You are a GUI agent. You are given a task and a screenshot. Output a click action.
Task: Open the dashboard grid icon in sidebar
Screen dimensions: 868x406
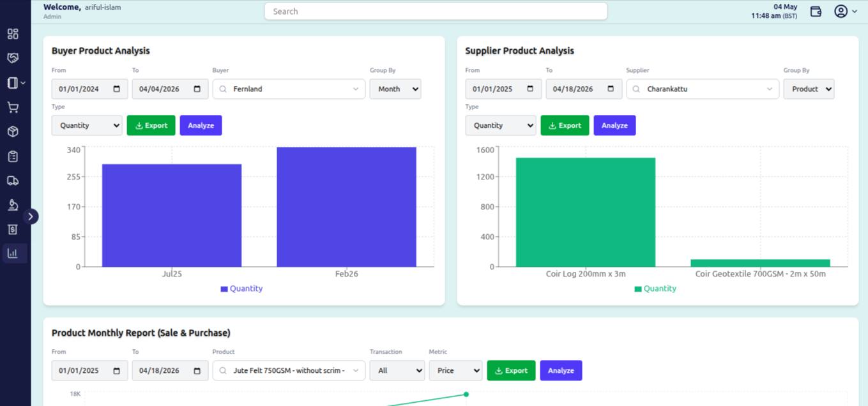(x=13, y=34)
